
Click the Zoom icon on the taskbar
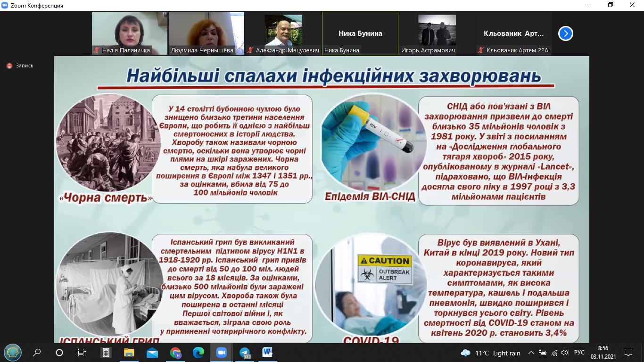(x=221, y=352)
